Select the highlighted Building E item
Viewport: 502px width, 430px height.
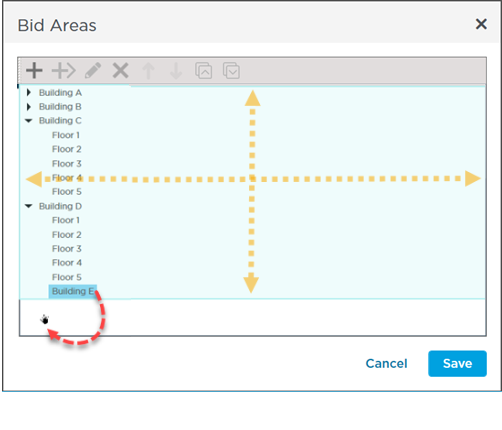tap(73, 291)
